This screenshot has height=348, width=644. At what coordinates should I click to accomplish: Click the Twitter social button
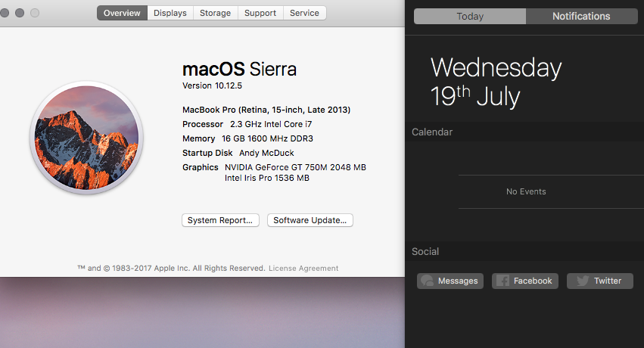click(600, 281)
